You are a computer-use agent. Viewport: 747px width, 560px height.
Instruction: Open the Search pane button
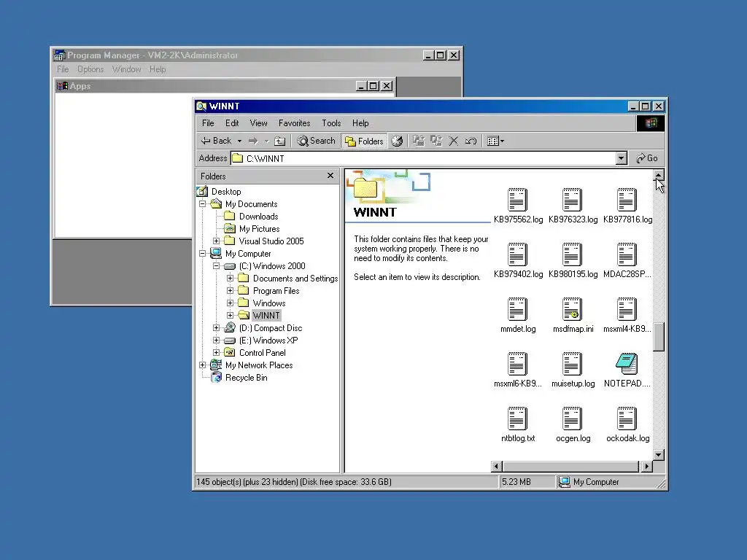tap(317, 141)
